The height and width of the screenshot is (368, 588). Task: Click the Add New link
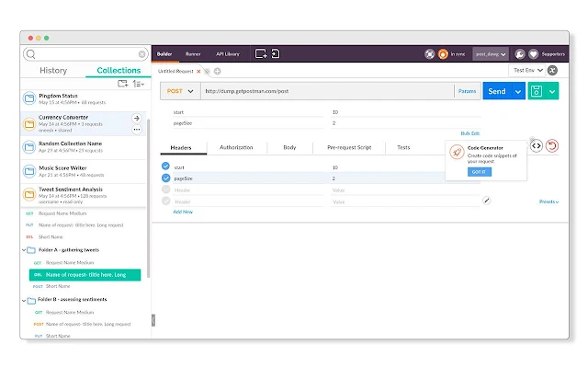[x=183, y=213]
